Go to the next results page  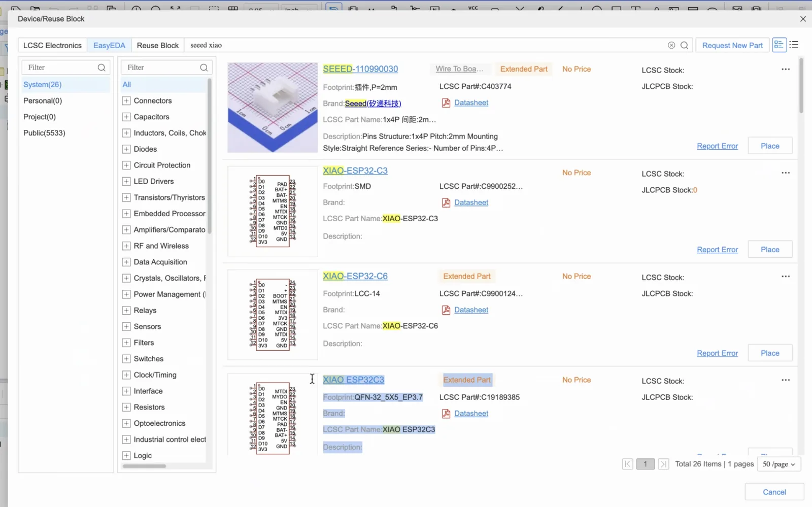[663, 464]
